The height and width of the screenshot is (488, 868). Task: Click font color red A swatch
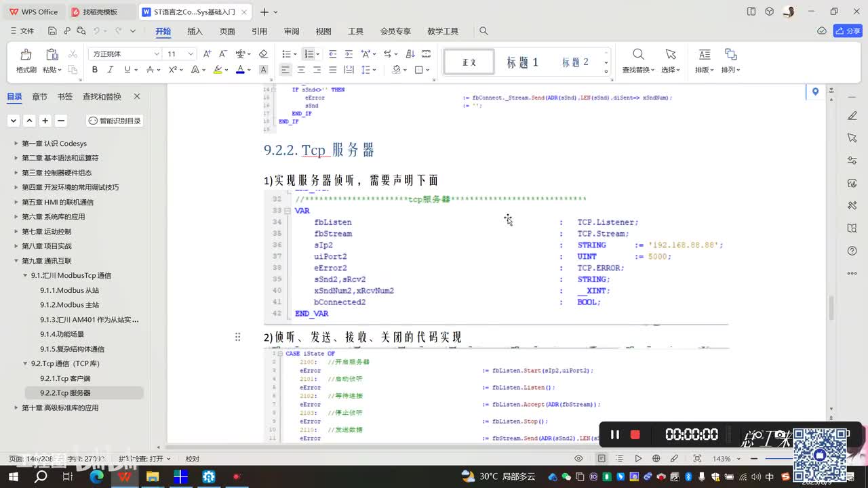pos(240,70)
